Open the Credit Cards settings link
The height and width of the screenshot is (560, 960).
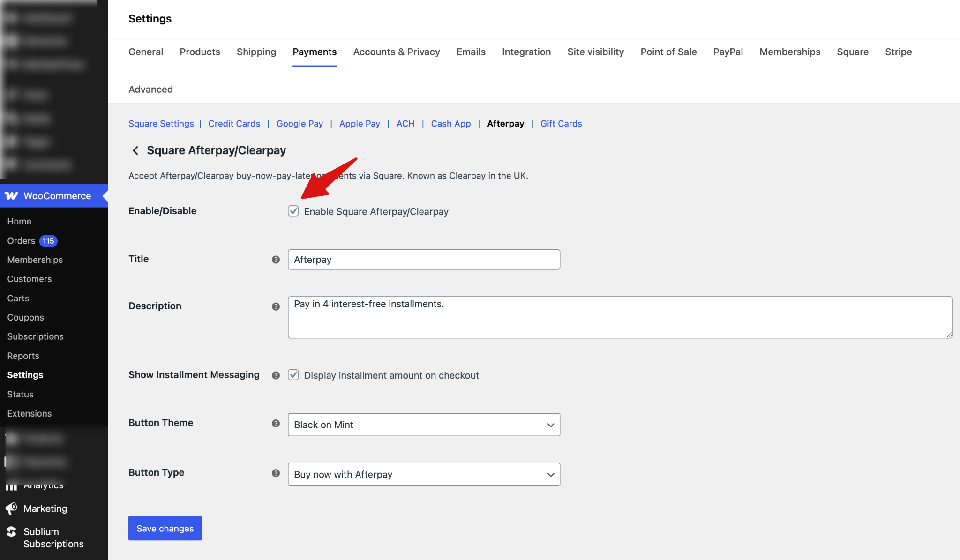coord(234,124)
